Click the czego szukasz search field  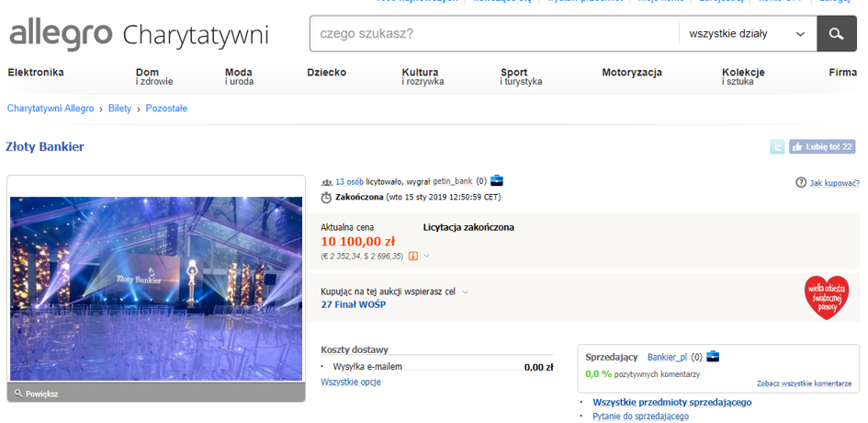tap(494, 34)
